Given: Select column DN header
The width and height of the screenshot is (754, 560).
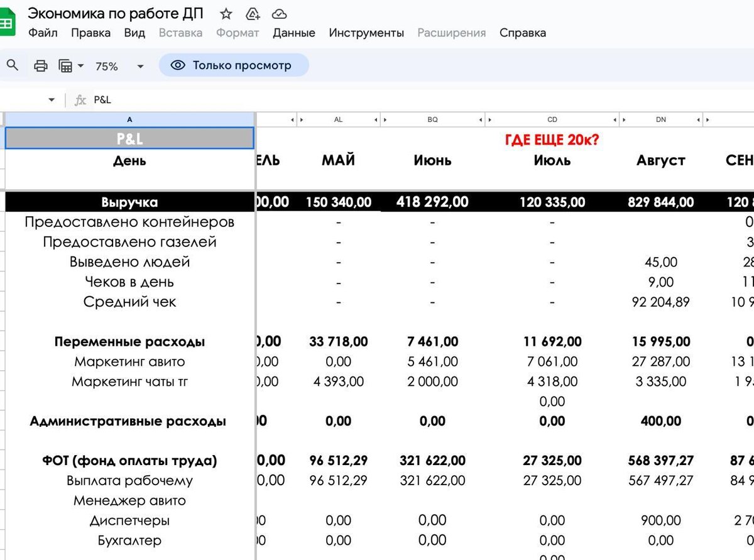Looking at the screenshot, I should (x=661, y=119).
